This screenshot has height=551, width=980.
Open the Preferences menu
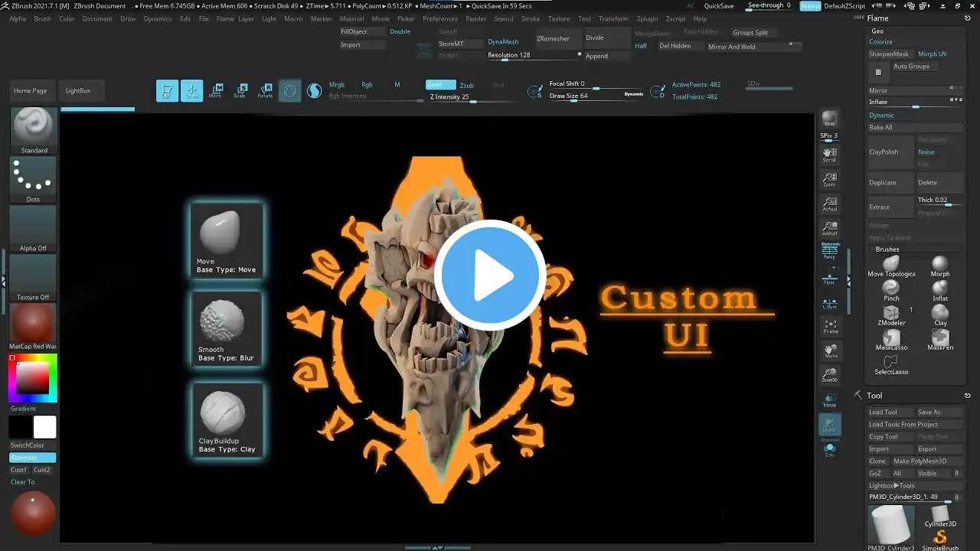440,18
